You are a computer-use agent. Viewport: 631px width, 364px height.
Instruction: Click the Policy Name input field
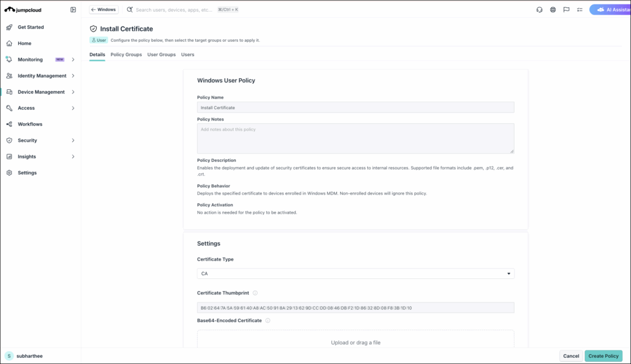356,107
